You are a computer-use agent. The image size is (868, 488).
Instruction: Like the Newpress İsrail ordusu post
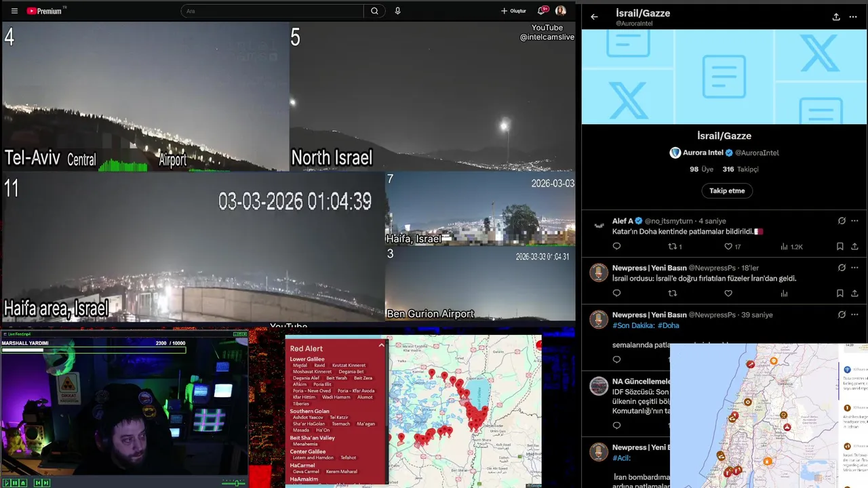[x=728, y=293]
